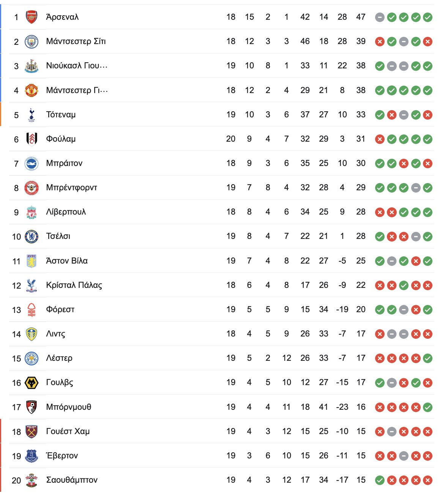
Task: Click the West Ham crest icon
Action: [32, 431]
